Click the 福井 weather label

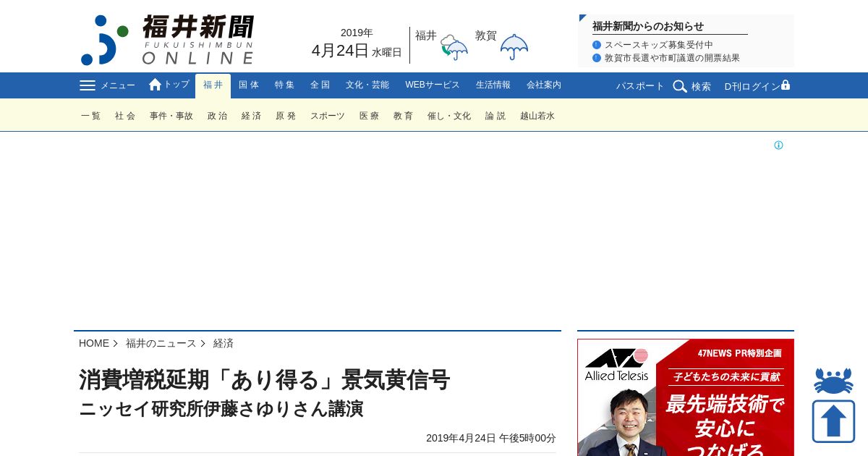[426, 35]
